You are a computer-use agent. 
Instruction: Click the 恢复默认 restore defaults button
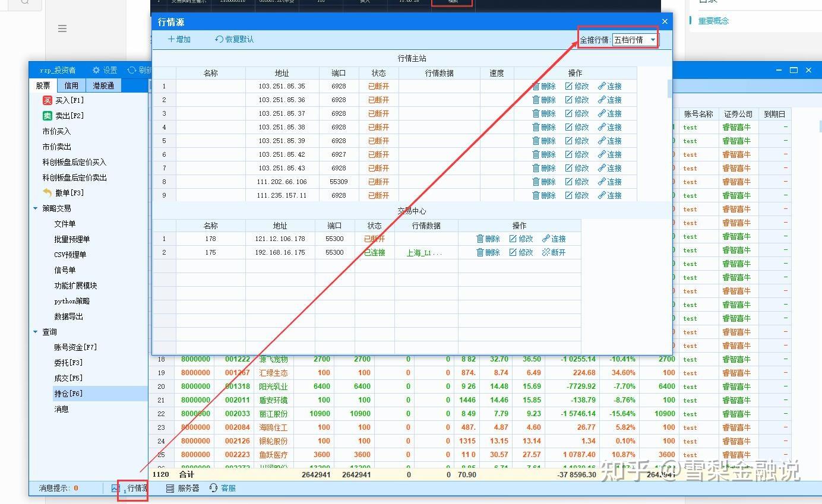click(235, 39)
